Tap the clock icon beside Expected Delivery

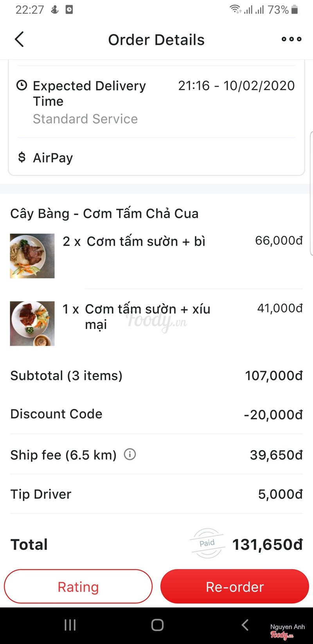(x=22, y=85)
